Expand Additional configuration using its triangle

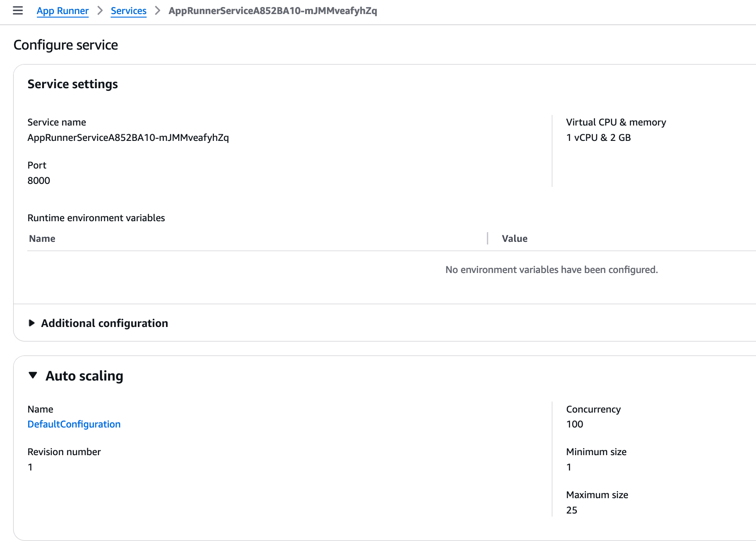32,323
